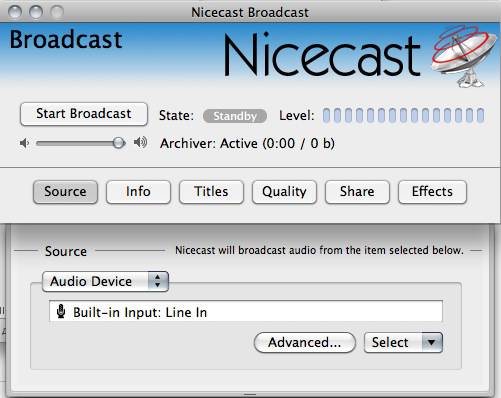Open the Titles tab
Viewport: 501px width, 398px height.
[x=211, y=192]
